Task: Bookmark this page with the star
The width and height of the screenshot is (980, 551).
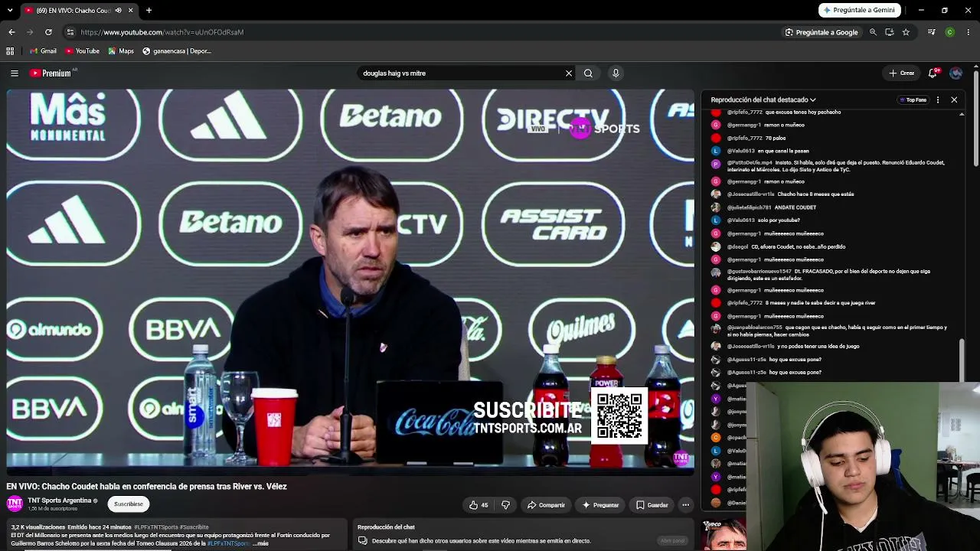Action: pyautogui.click(x=906, y=32)
